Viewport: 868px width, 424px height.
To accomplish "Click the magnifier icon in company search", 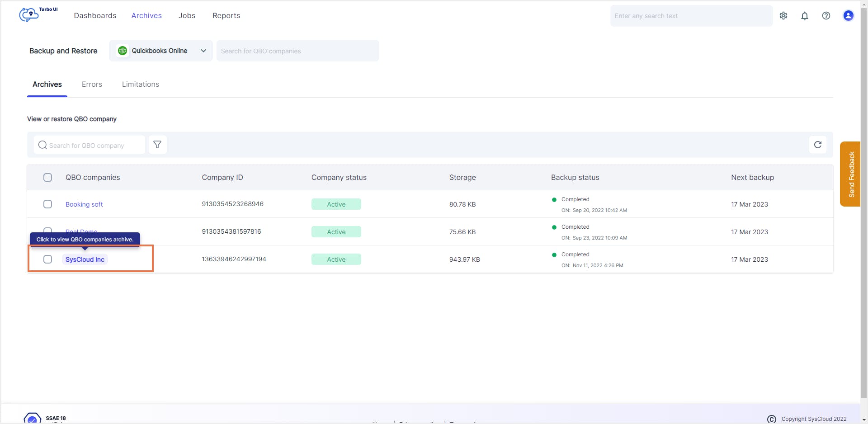I will tap(42, 145).
